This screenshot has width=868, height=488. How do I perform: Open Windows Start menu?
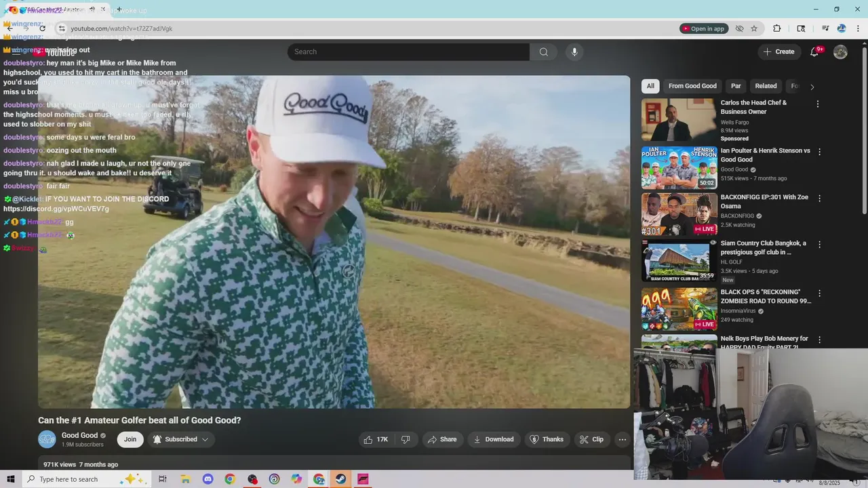coord(11,479)
